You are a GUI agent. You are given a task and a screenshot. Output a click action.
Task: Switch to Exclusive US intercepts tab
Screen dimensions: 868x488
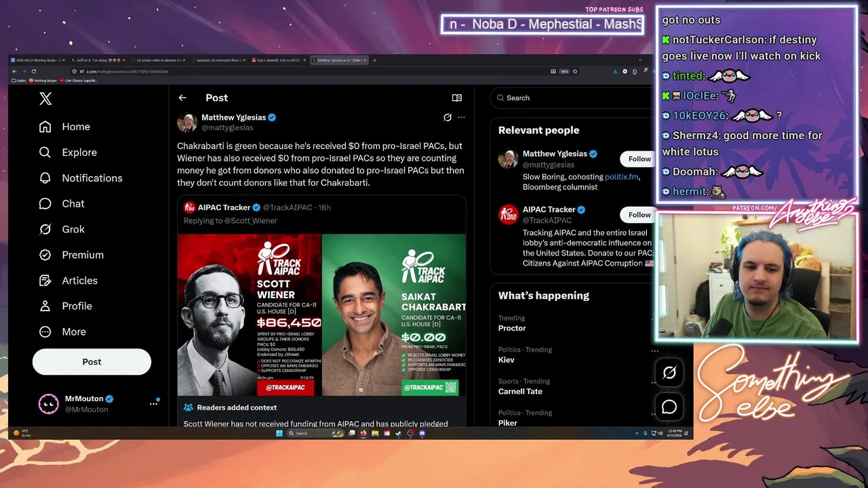[217, 60]
